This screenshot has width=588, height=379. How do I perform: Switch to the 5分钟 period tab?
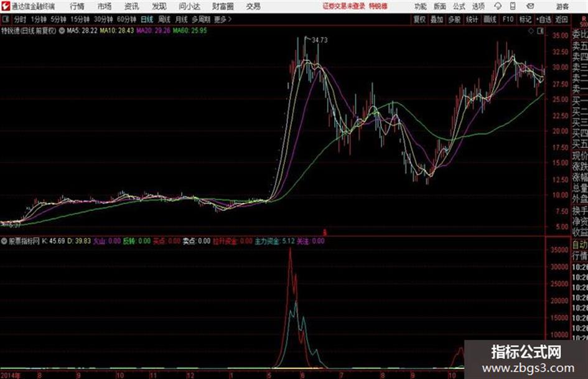coord(58,19)
